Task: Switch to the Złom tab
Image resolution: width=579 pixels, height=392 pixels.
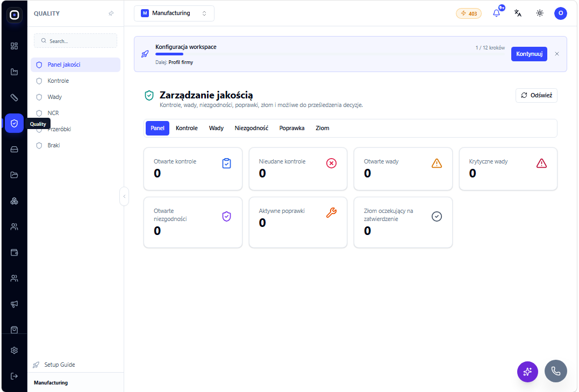Action: 323,128
